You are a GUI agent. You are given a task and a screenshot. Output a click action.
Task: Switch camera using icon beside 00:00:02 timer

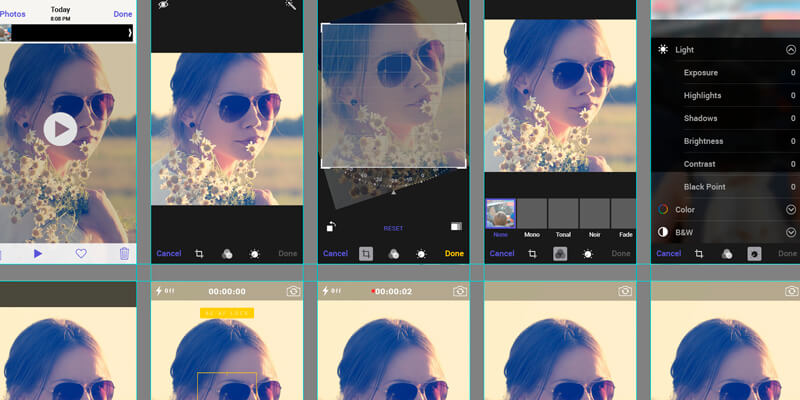click(x=459, y=291)
